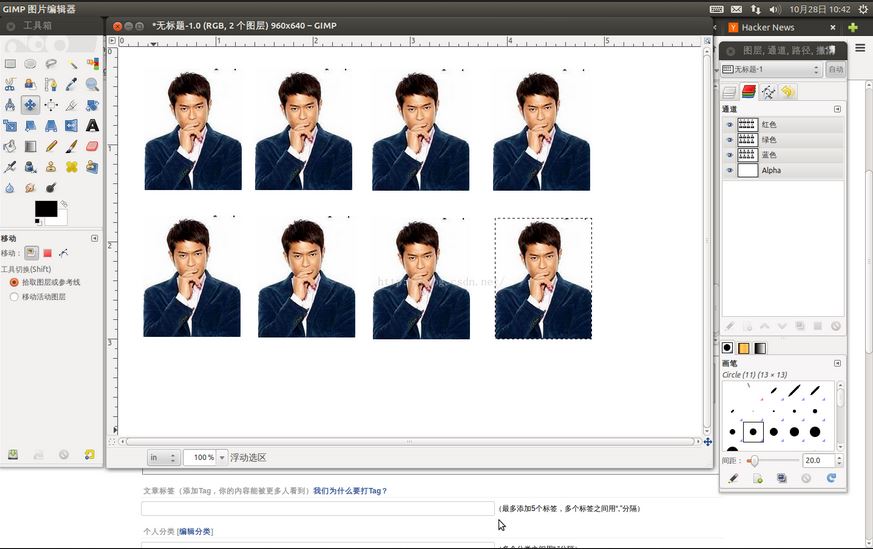Select the Rotate tool
Viewport: 873px width, 549px height.
pyautogui.click(x=92, y=105)
